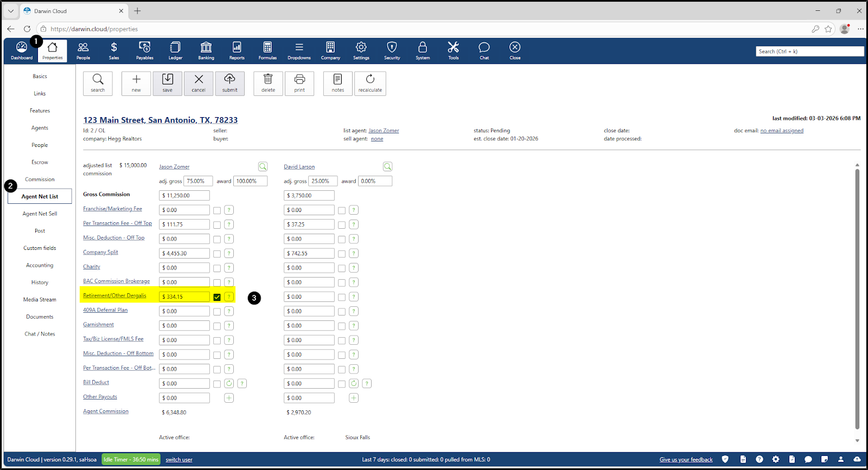
Task: Check Jason Zomer's Per Transaction Fee - Off Top checkbox
Action: click(x=217, y=224)
